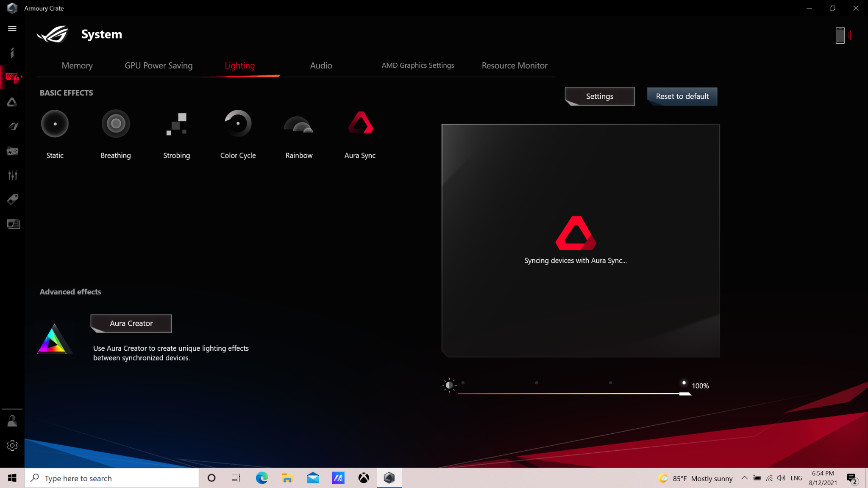Open Task View on taskbar

[x=236, y=478]
